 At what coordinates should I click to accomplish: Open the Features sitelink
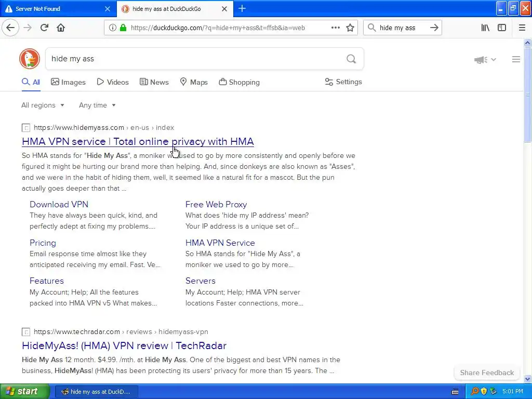[46, 281]
